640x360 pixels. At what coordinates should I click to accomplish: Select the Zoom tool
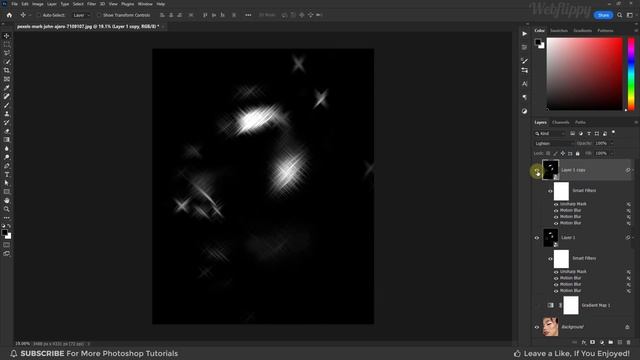click(7, 209)
